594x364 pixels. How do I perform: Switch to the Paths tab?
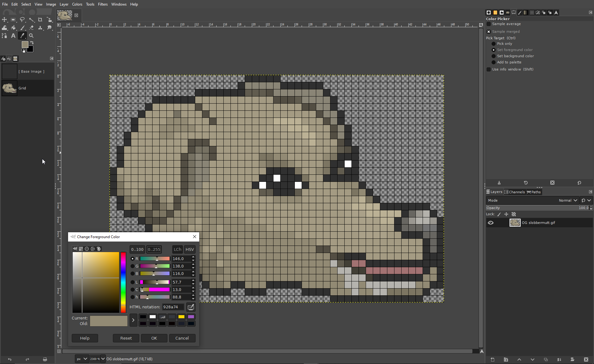pyautogui.click(x=534, y=192)
